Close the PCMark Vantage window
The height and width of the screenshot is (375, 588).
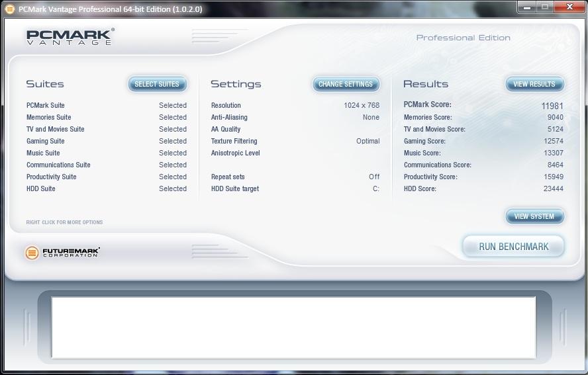[x=569, y=7]
